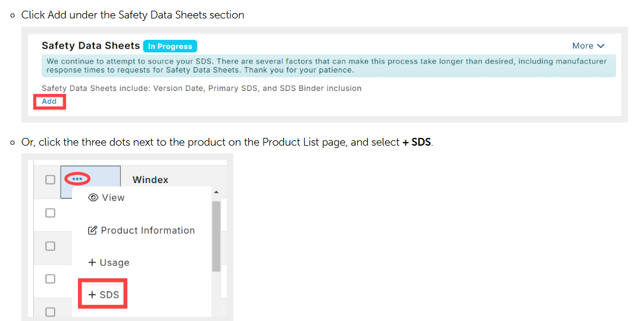The width and height of the screenshot is (644, 321).
Task: Click the Add link under Safety Data Sheets
Action: click(x=49, y=101)
